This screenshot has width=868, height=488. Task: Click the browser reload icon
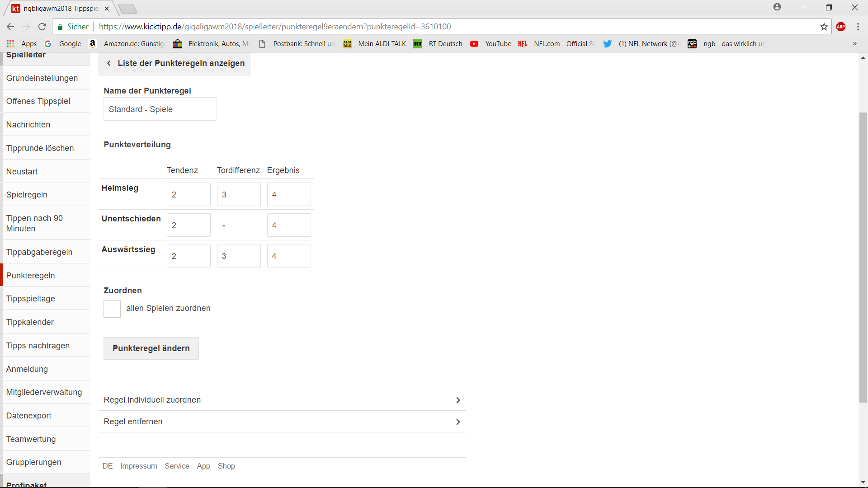pos(42,27)
